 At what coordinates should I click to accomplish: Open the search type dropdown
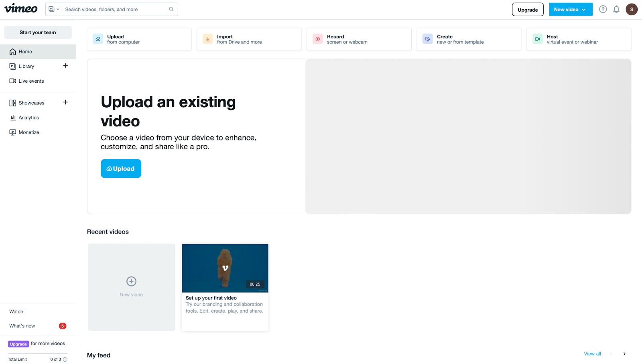[54, 9]
